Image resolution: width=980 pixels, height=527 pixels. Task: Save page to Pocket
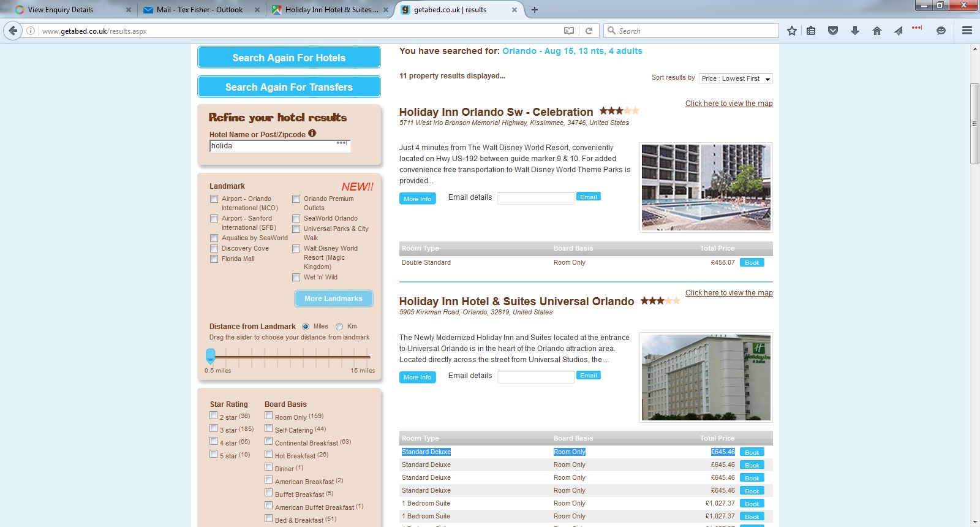[833, 31]
